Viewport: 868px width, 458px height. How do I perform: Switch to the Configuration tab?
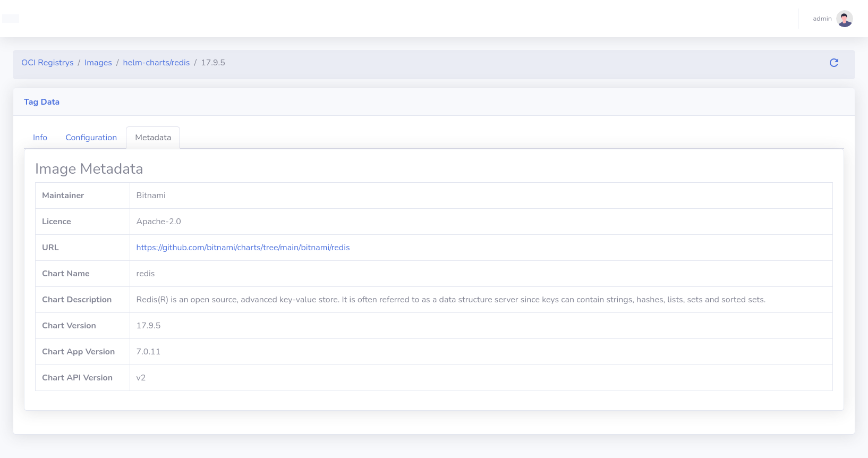[x=91, y=138]
